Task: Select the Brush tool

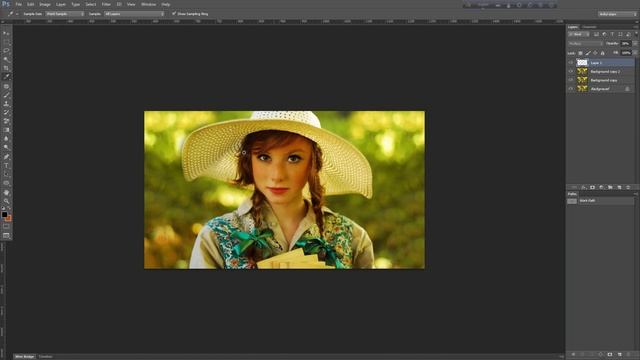Action: coord(6,95)
